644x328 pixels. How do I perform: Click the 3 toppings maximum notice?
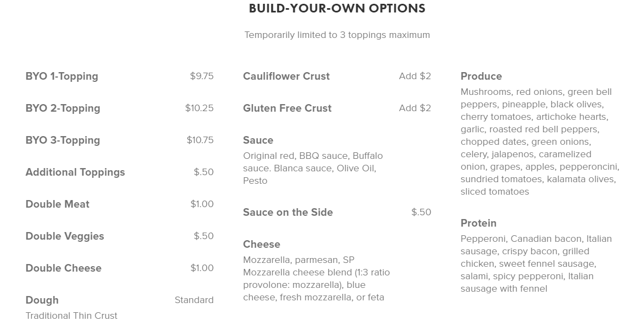(x=337, y=35)
